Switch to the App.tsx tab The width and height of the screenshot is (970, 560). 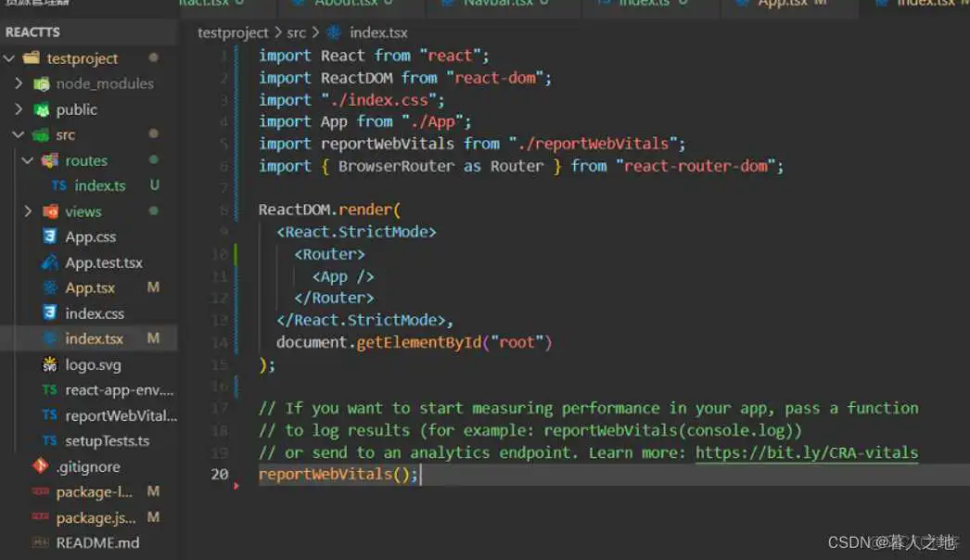pos(784,6)
